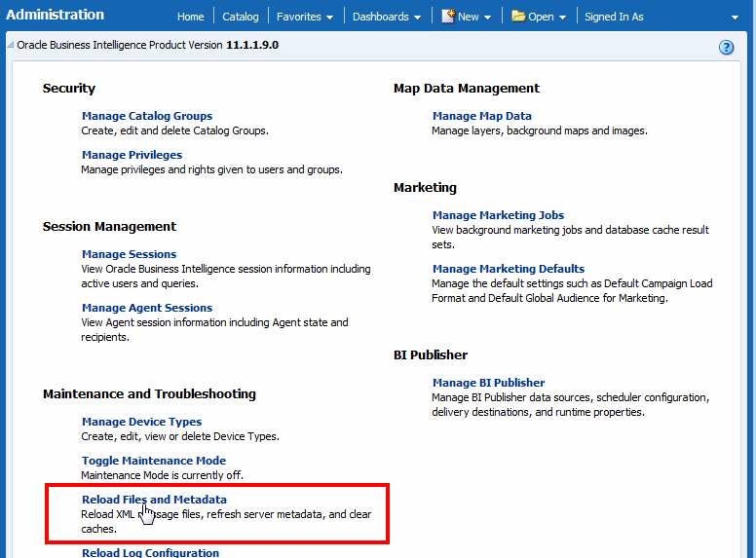Expand the Signed In As dropdown arrow
Viewport: 756px width, 558px height.
click(735, 18)
